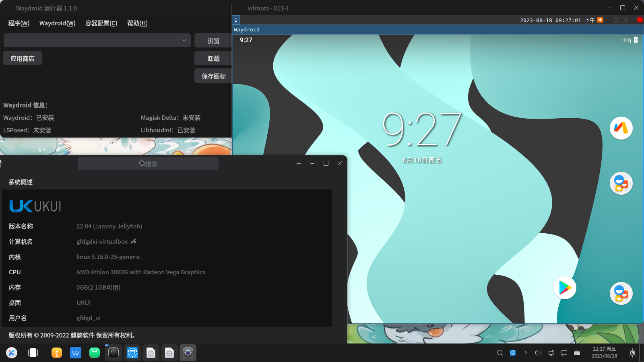644x362 pixels.
Task: Open the bottom-right bubble app icon in Waydroid
Action: point(621,293)
